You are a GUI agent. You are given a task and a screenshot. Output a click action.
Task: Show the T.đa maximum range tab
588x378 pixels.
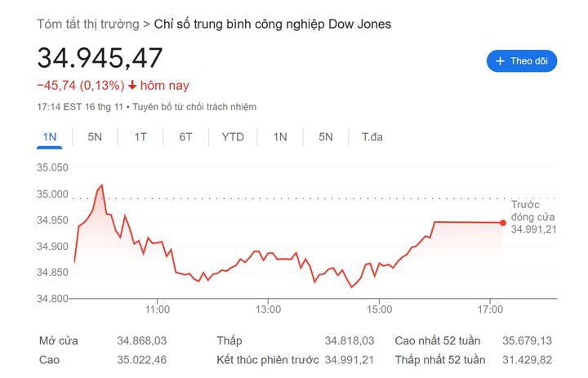pos(372,136)
